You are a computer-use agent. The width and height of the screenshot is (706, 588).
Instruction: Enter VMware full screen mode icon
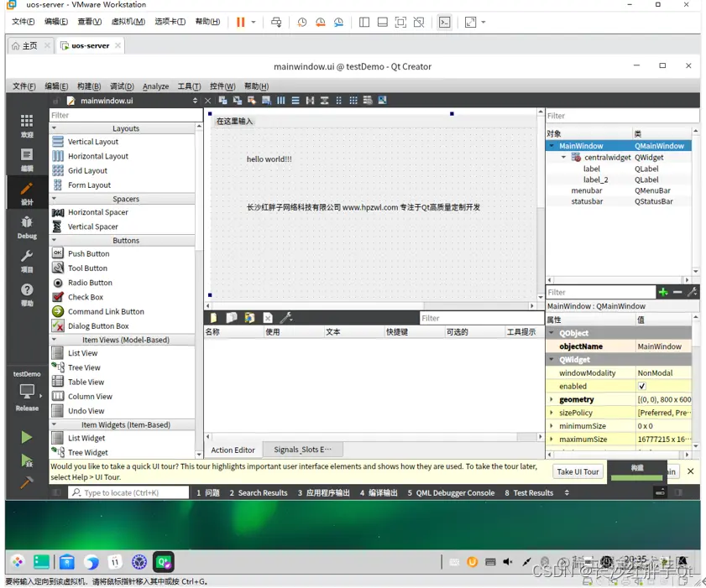470,22
